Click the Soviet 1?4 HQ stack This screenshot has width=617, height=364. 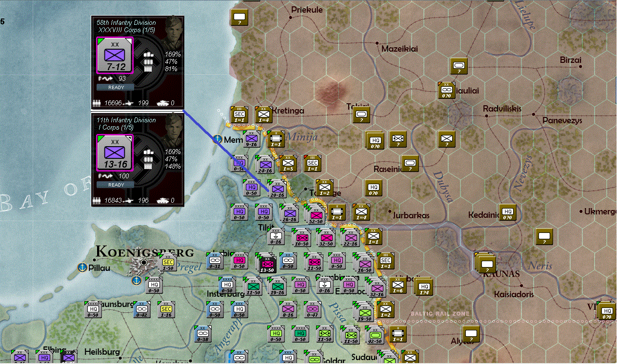tap(423, 287)
